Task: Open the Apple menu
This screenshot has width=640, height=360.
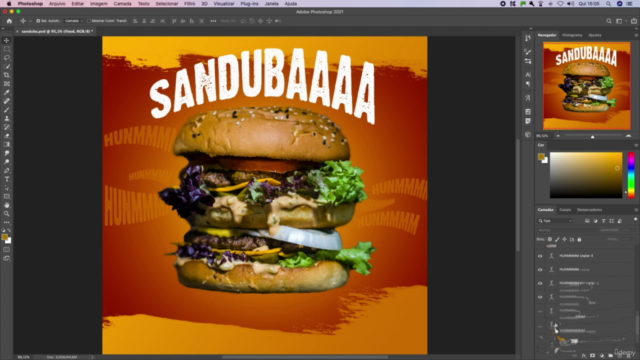Action: click(x=9, y=4)
